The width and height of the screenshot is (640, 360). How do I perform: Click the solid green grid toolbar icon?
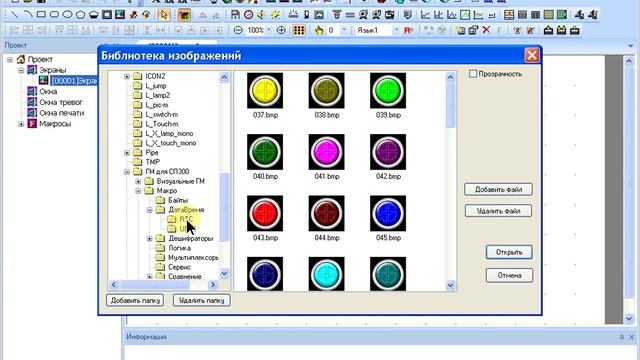point(562,15)
